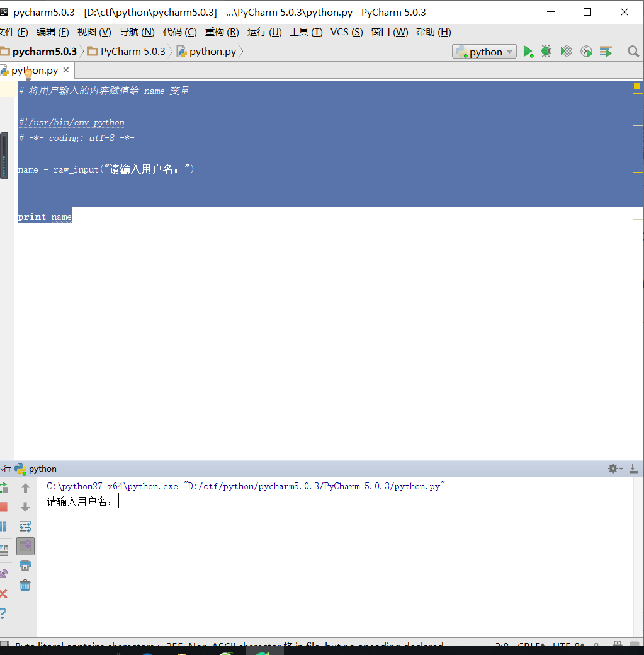
Task: Click the yellow inspection indicator square
Action: pos(637,86)
